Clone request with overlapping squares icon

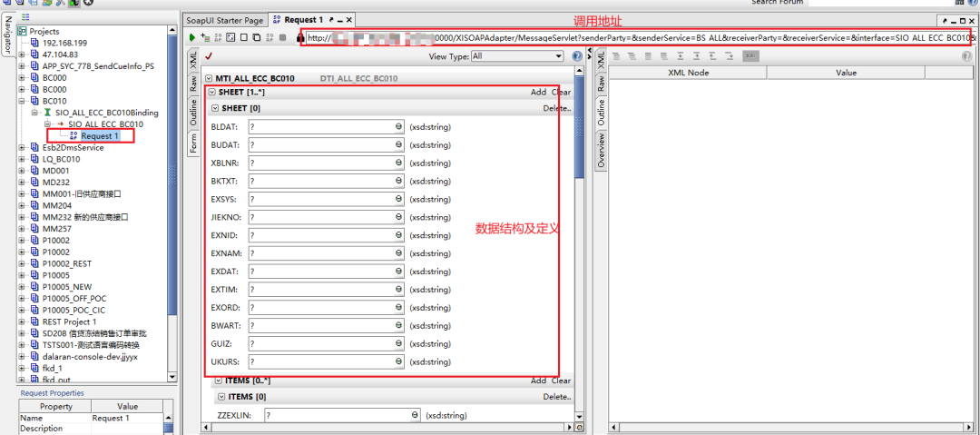(x=256, y=37)
